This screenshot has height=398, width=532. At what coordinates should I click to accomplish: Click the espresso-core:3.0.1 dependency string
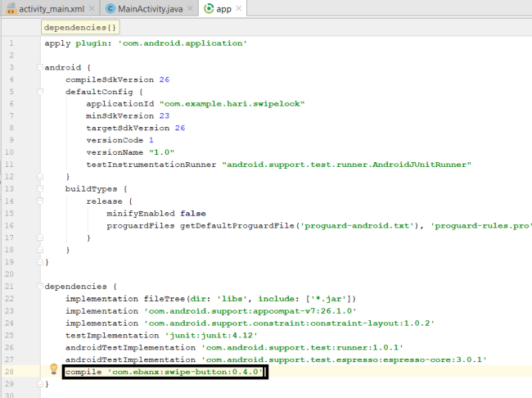point(344,360)
